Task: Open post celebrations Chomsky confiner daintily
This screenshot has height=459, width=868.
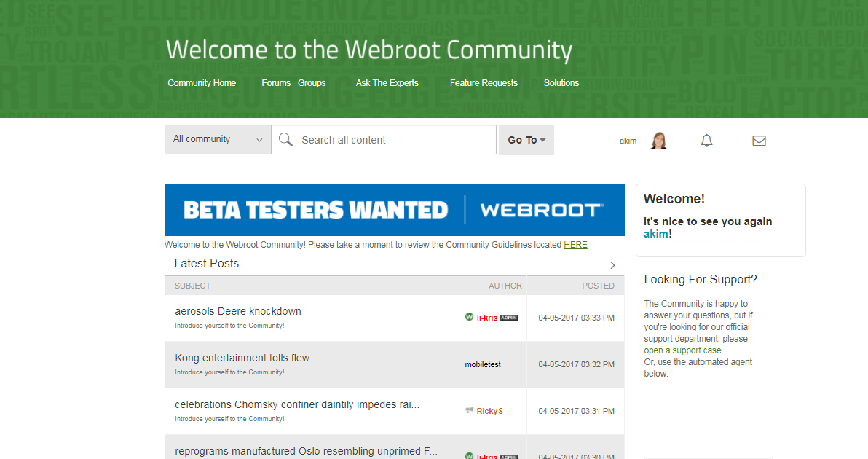Action: [297, 404]
